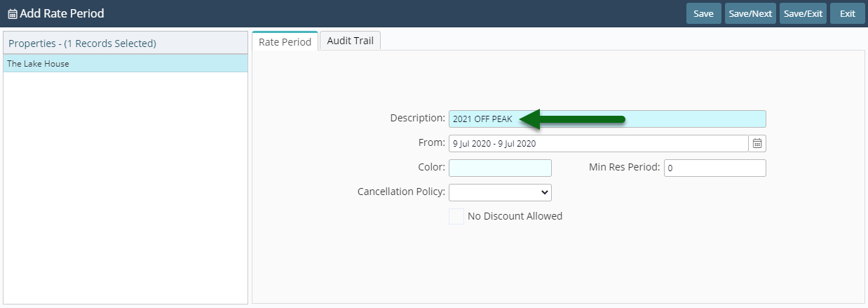Viewport: 868px width, 308px height.
Task: Click the Description label
Action: pos(417,118)
